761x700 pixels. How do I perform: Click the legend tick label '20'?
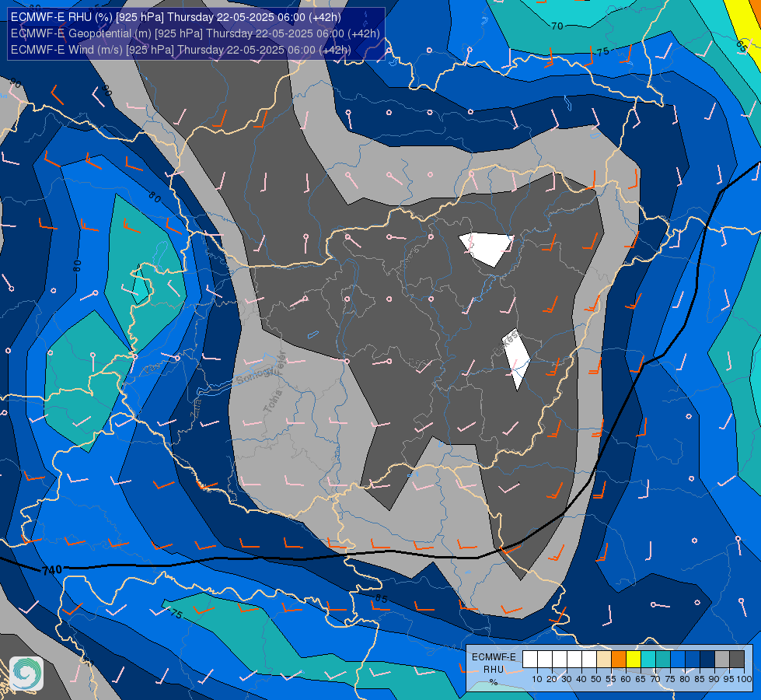pyautogui.click(x=552, y=679)
